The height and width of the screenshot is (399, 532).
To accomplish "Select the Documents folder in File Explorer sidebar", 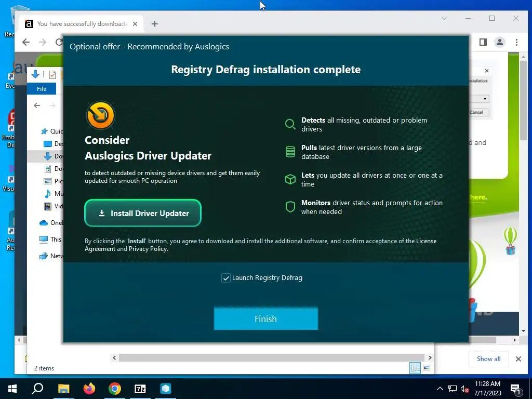I will click(x=54, y=169).
